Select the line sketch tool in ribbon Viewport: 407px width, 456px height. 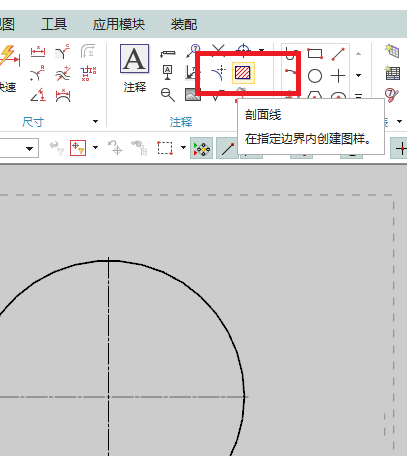point(338,54)
